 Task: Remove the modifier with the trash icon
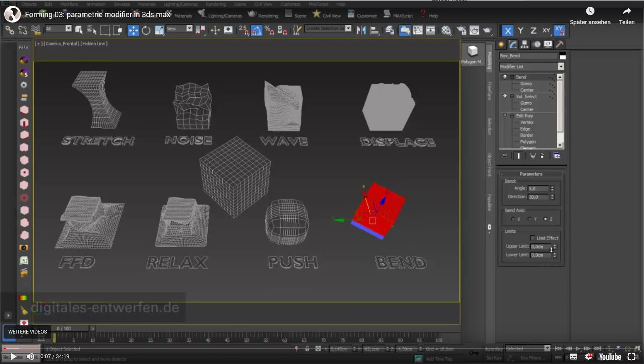coord(542,156)
